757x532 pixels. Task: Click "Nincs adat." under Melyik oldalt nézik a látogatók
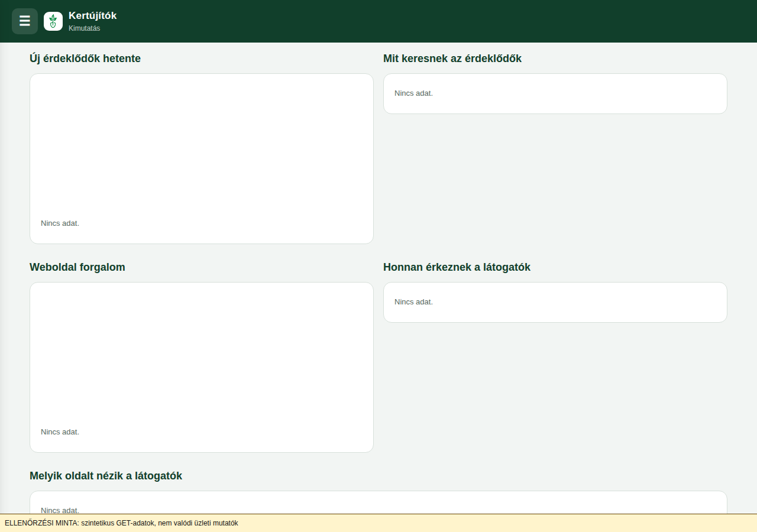(60, 510)
